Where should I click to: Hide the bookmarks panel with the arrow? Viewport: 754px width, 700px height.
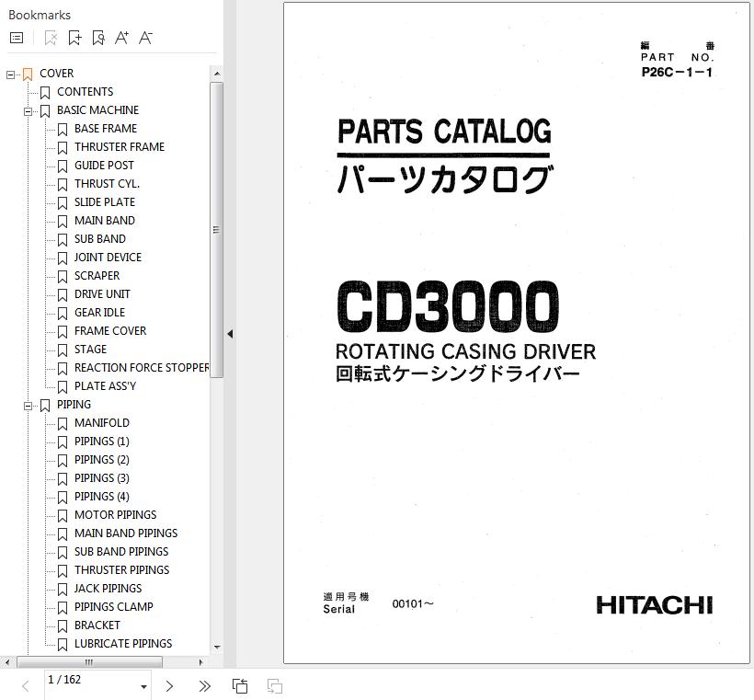pos(230,333)
